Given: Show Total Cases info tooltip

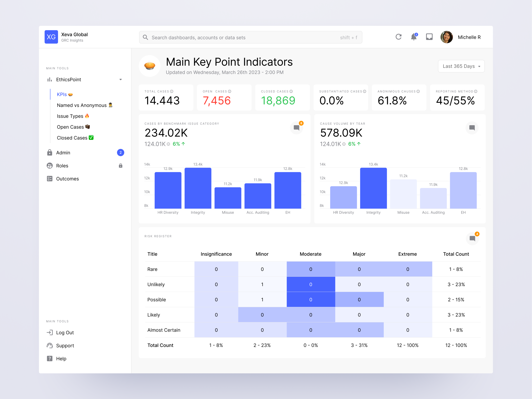Looking at the screenshot, I should (x=172, y=91).
